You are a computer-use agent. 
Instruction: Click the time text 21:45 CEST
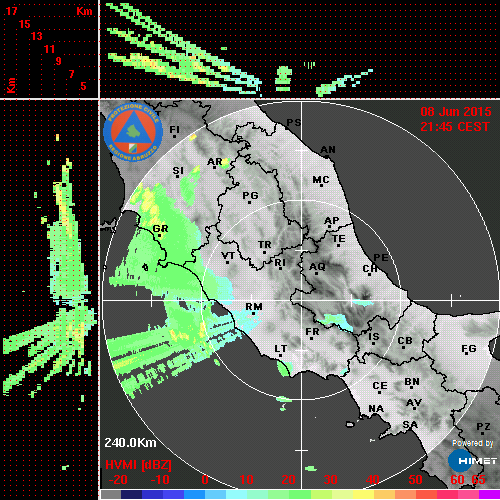coord(455,127)
